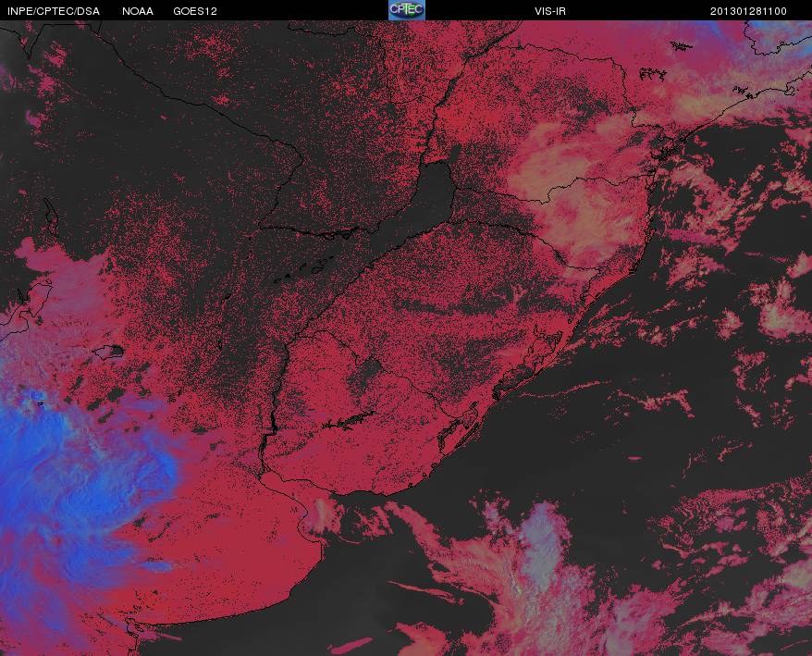Click the Lagoa Mirim lagoon near the coast
The image size is (812, 656).
tap(457, 431)
